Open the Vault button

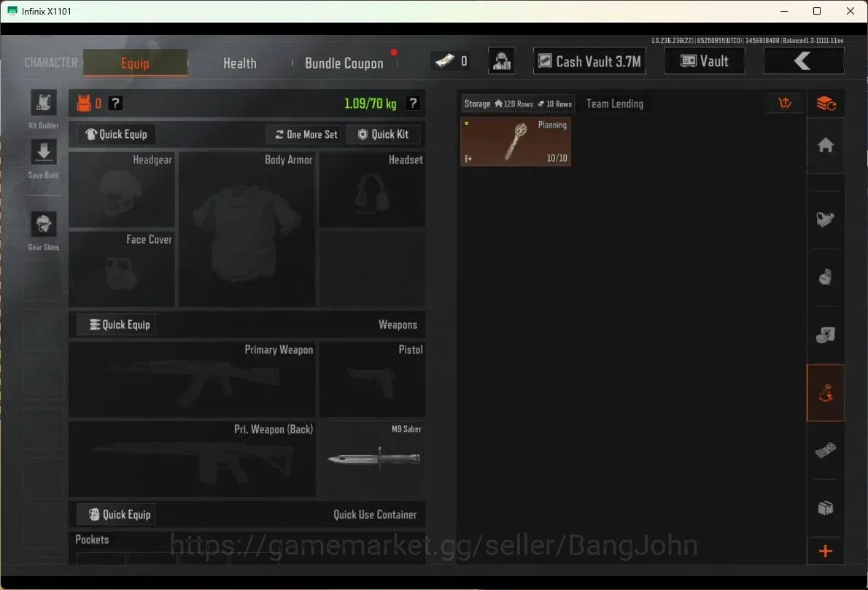(704, 61)
